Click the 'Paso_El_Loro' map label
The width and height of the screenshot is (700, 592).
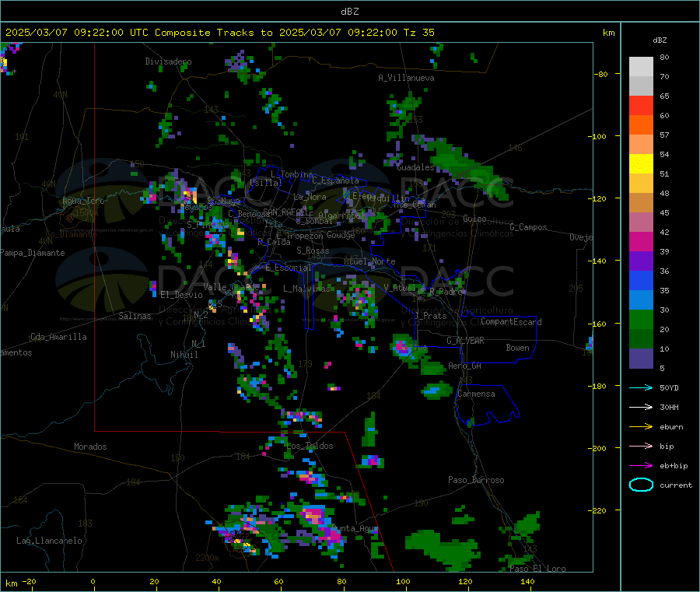(x=537, y=569)
